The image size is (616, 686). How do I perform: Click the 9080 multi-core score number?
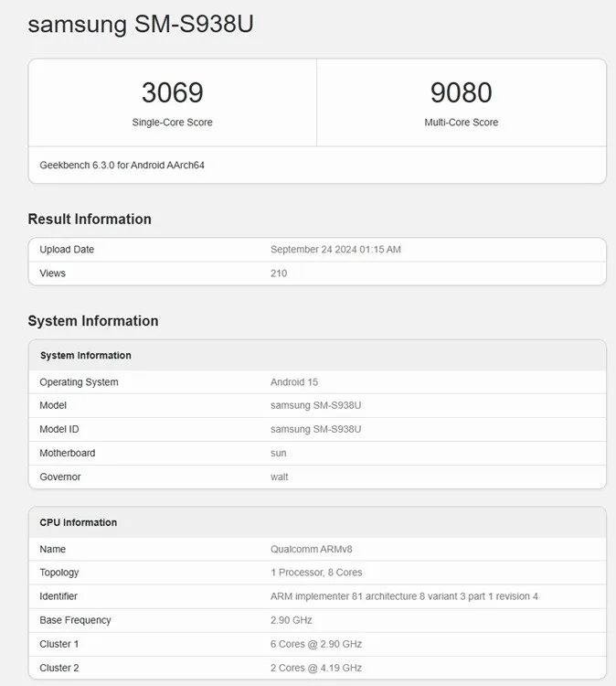pos(461,92)
